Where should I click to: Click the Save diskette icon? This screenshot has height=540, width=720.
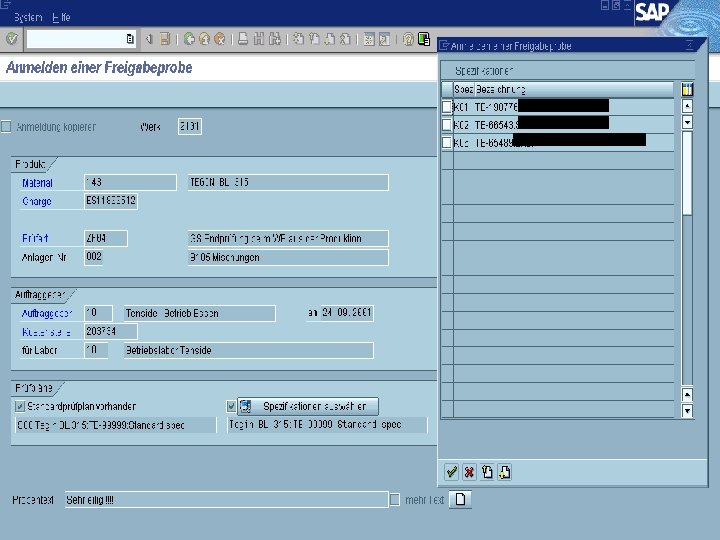click(165, 39)
